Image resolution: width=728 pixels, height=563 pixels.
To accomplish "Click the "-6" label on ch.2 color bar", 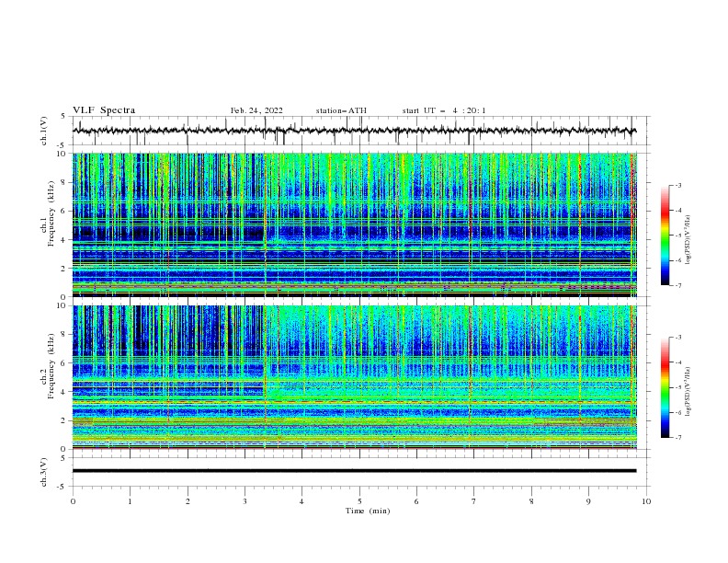I will point(678,412).
